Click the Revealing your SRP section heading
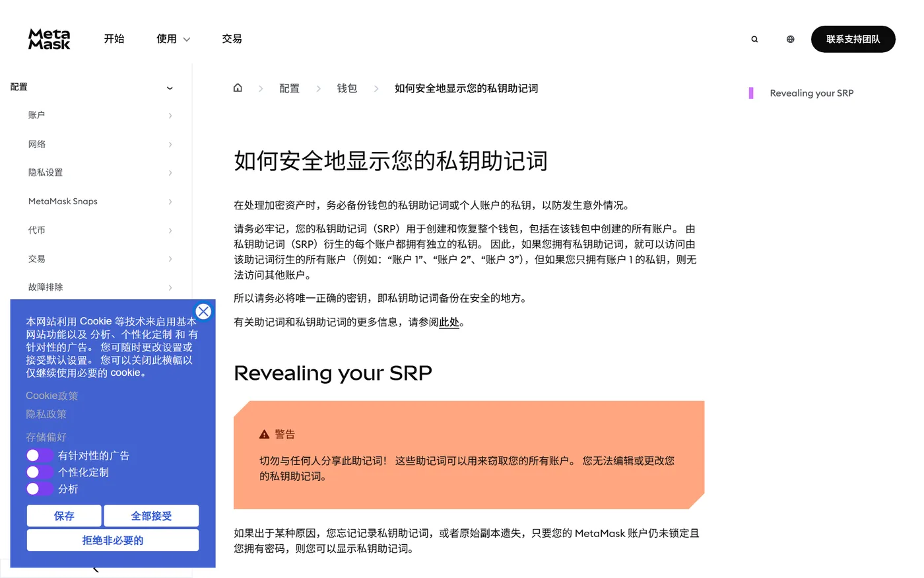924x578 pixels. pos(333,373)
